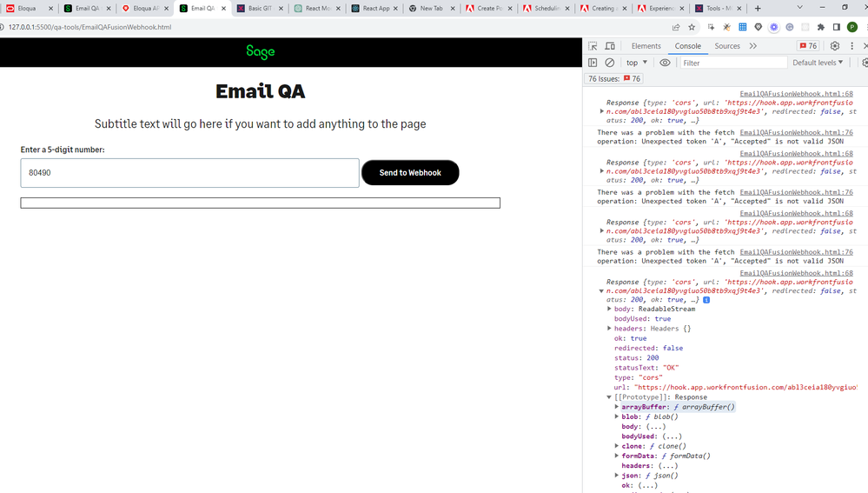
Task: Click the redirected: false property
Action: click(648, 348)
